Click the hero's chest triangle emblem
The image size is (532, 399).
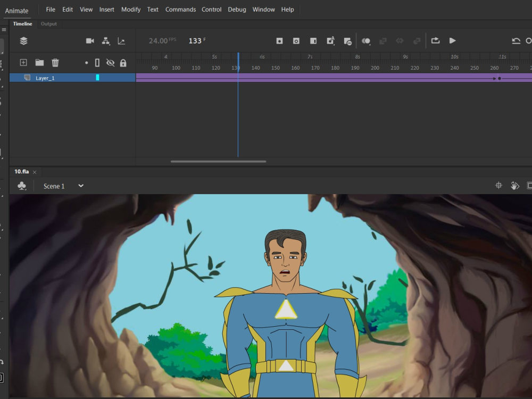click(x=286, y=309)
